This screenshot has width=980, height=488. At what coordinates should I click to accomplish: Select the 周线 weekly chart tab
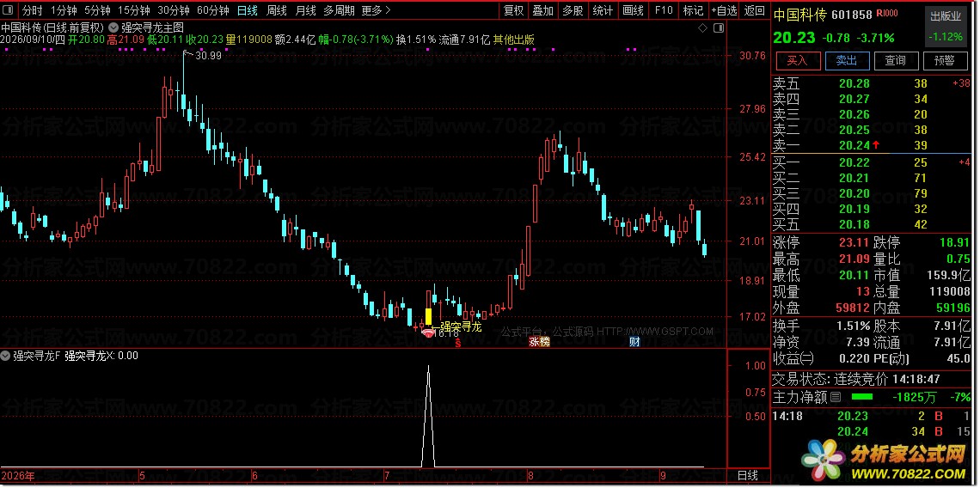[x=276, y=10]
